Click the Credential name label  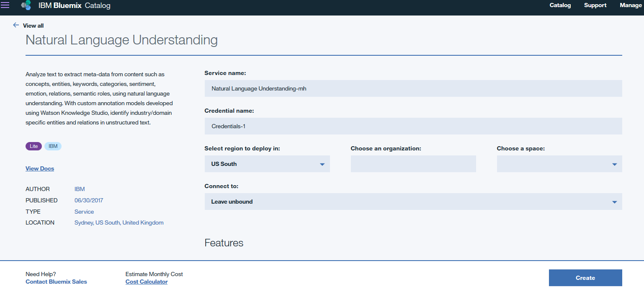229,111
